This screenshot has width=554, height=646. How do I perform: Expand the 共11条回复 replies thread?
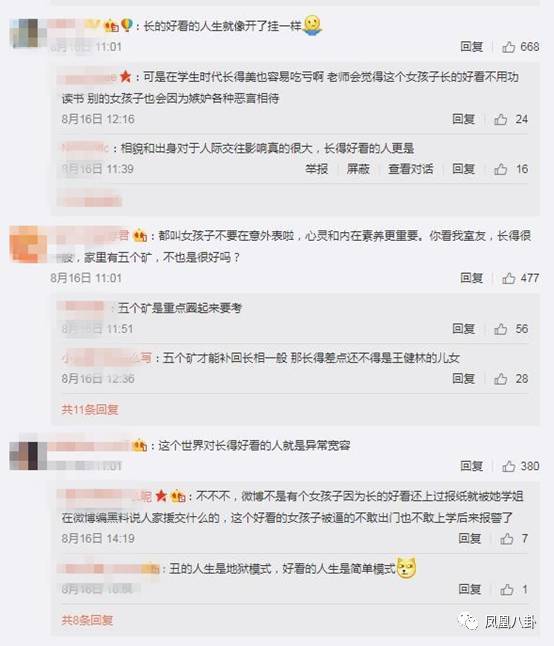(x=90, y=410)
